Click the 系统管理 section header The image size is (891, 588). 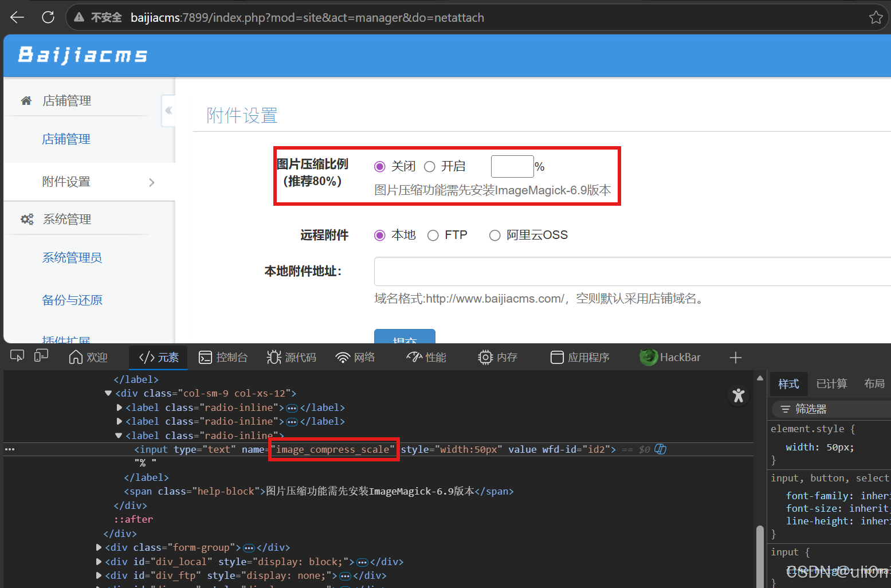coord(67,219)
